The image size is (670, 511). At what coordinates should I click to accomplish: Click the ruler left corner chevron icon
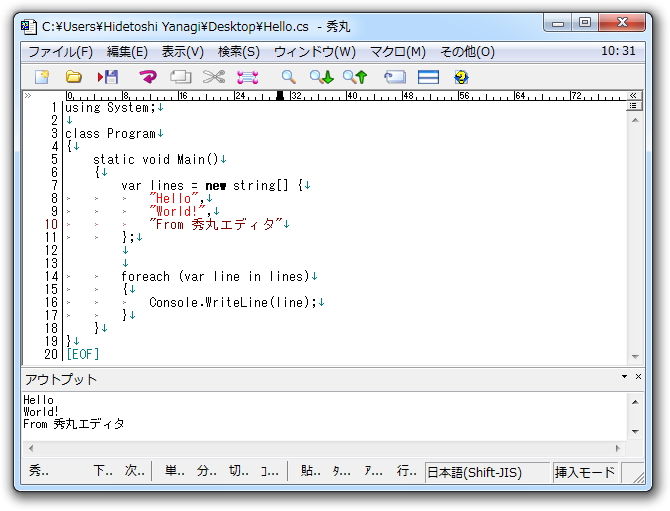[x=28, y=95]
